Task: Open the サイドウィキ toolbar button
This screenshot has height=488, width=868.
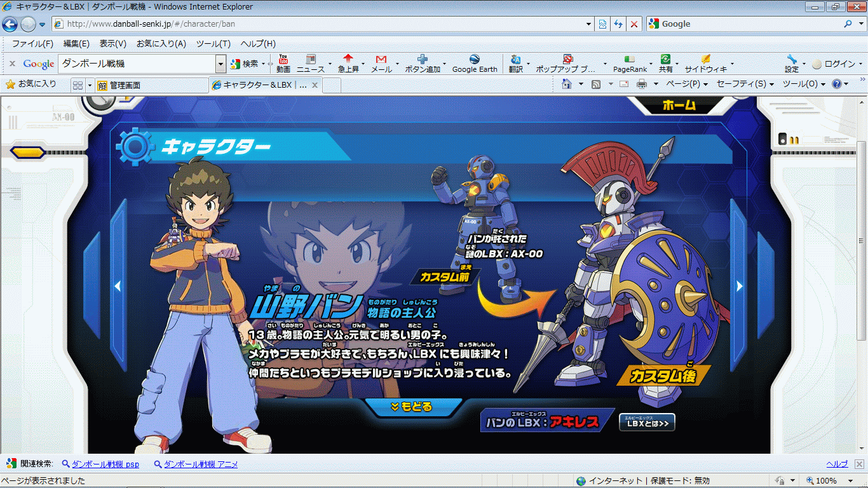Action: click(705, 64)
